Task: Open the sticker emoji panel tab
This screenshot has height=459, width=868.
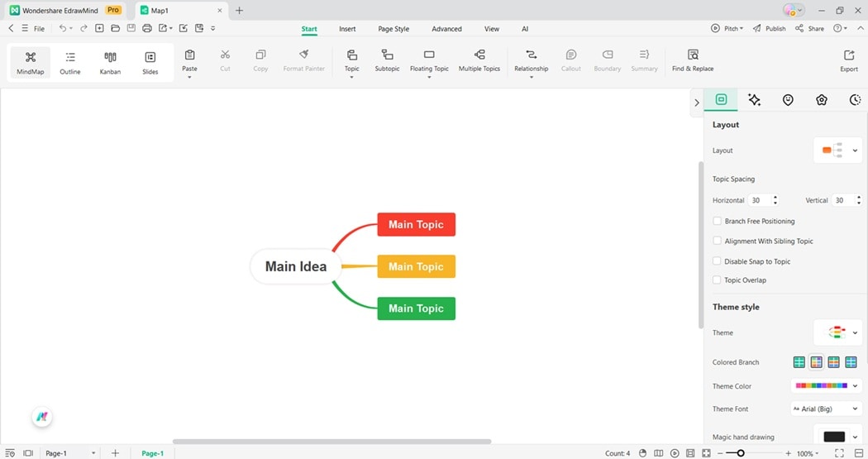Action: coord(788,100)
